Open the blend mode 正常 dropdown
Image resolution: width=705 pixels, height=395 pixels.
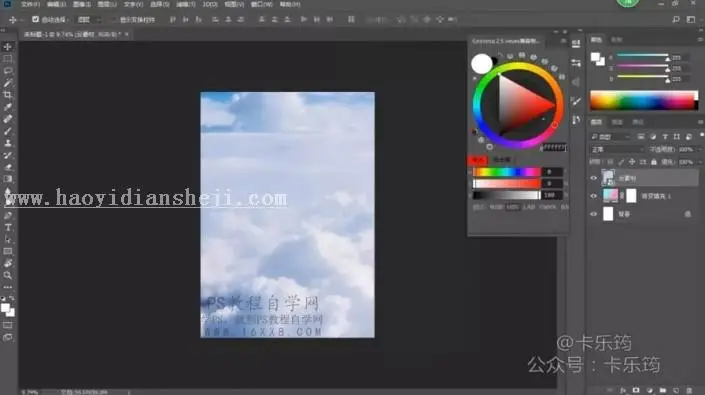(617, 149)
